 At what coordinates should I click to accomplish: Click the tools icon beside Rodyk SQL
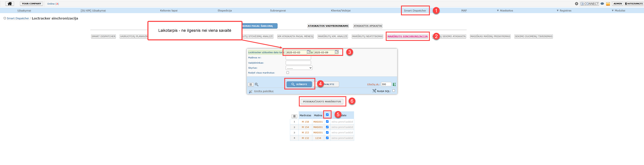click(x=374, y=91)
